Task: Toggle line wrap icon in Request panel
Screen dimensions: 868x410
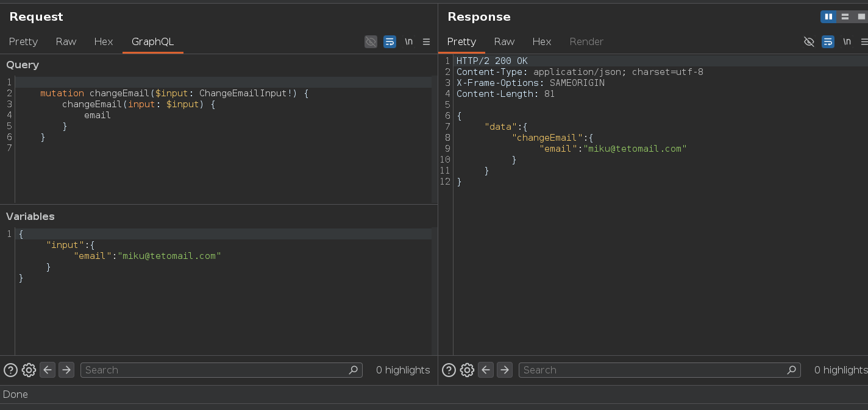Action: click(390, 41)
